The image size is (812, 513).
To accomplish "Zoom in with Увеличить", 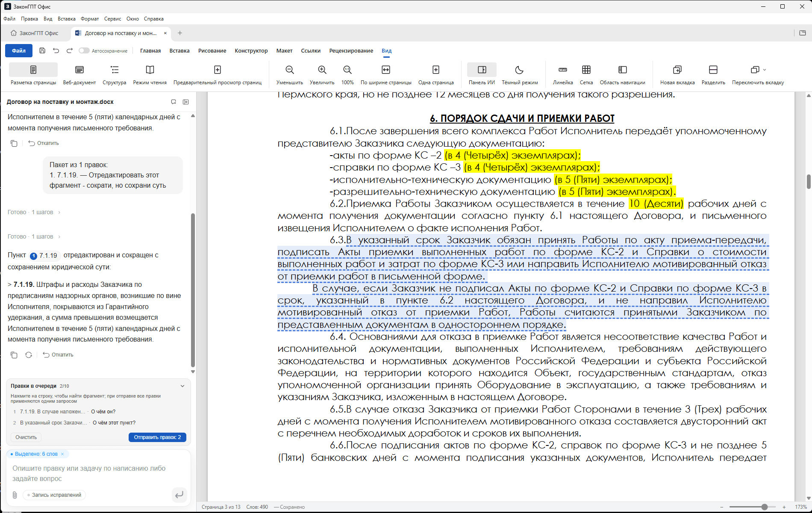I will coord(322,74).
